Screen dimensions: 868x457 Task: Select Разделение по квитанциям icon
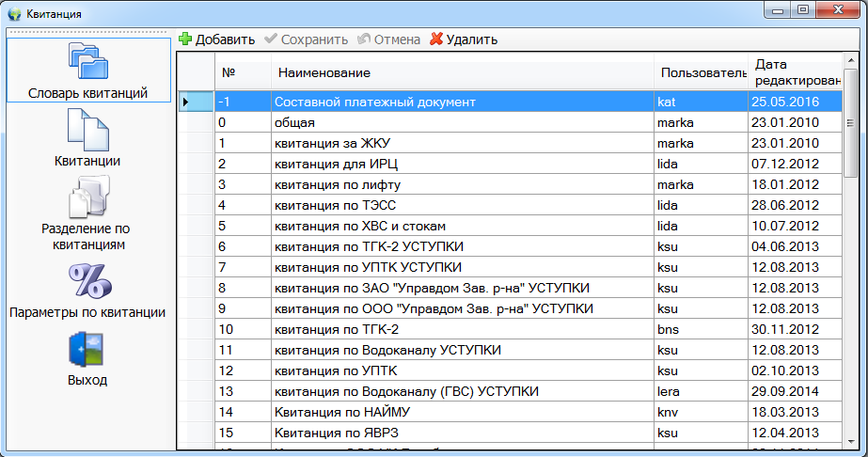click(87, 197)
